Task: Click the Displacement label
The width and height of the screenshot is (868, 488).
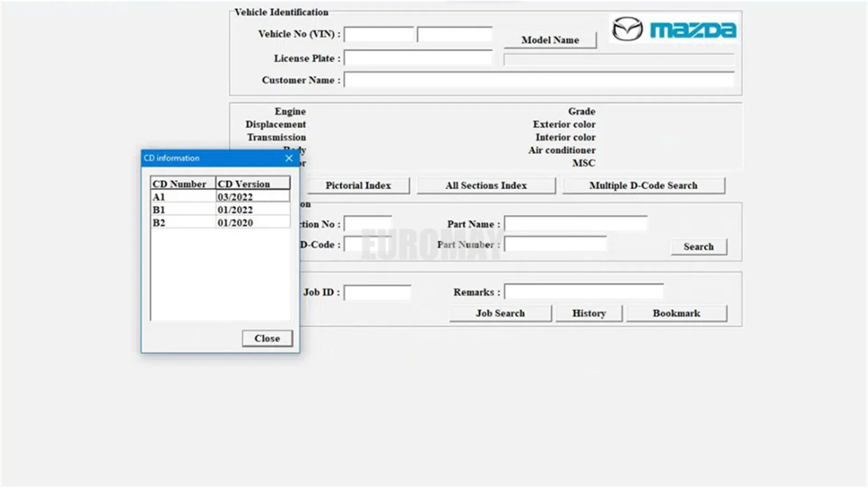Action: tap(276, 124)
